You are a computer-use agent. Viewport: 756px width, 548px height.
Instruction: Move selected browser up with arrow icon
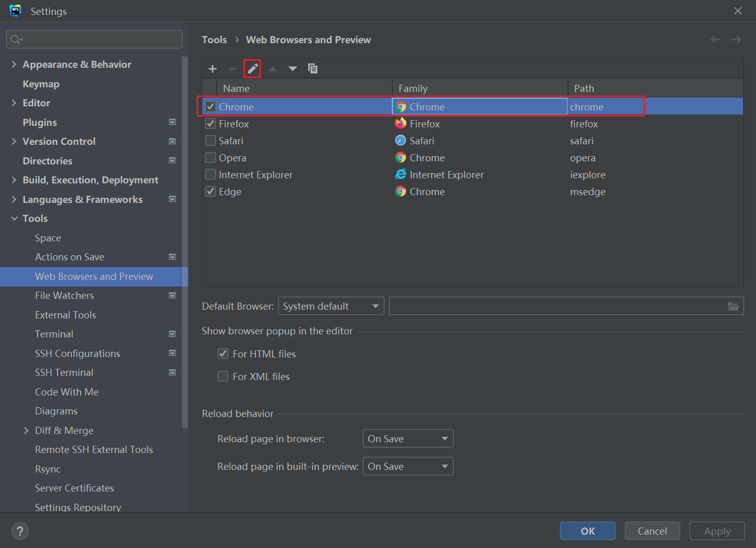pos(273,69)
